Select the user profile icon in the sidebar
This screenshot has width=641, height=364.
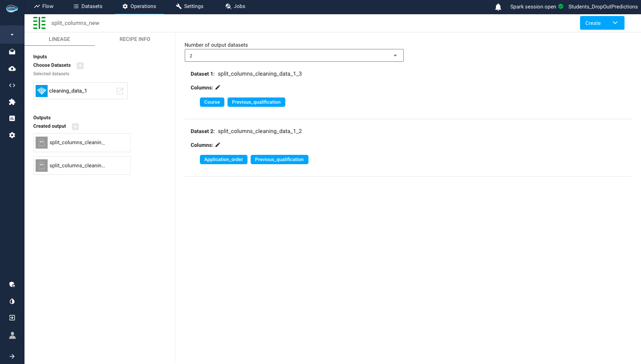pyautogui.click(x=12, y=335)
